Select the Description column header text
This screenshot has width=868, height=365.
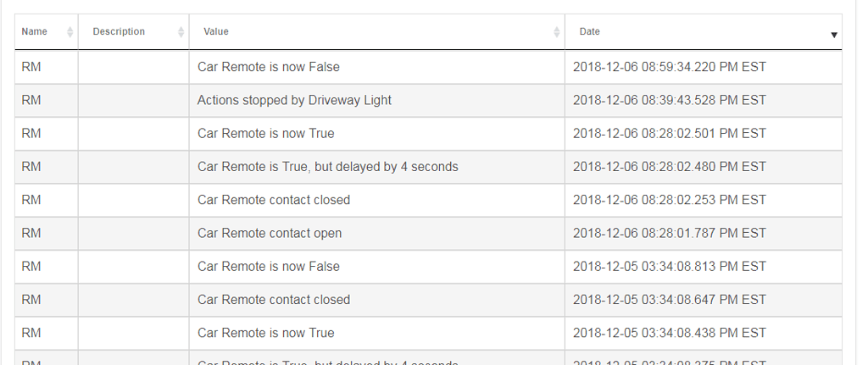tap(119, 31)
